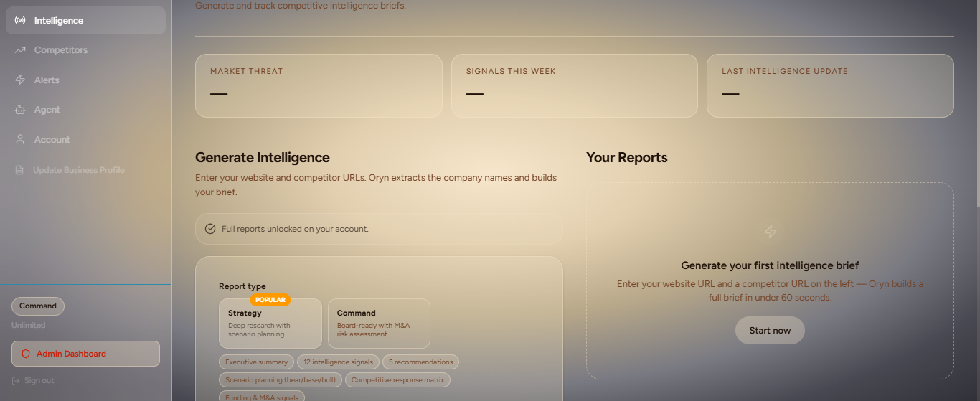
Task: Click the Alerts lightning bolt icon
Action: click(x=20, y=80)
